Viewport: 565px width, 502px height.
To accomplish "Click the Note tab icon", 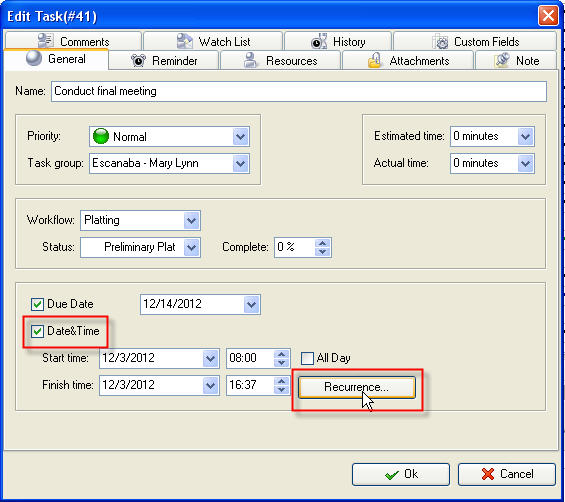I will point(502,60).
